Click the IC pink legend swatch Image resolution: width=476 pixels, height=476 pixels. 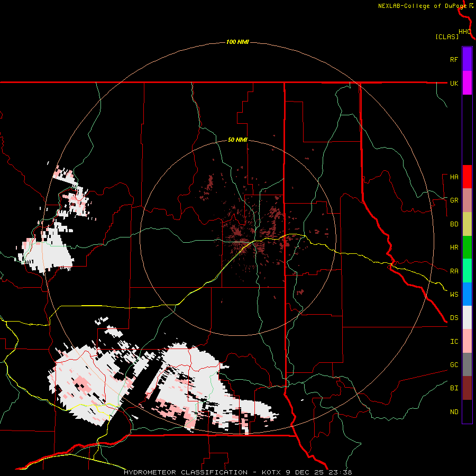point(467,341)
